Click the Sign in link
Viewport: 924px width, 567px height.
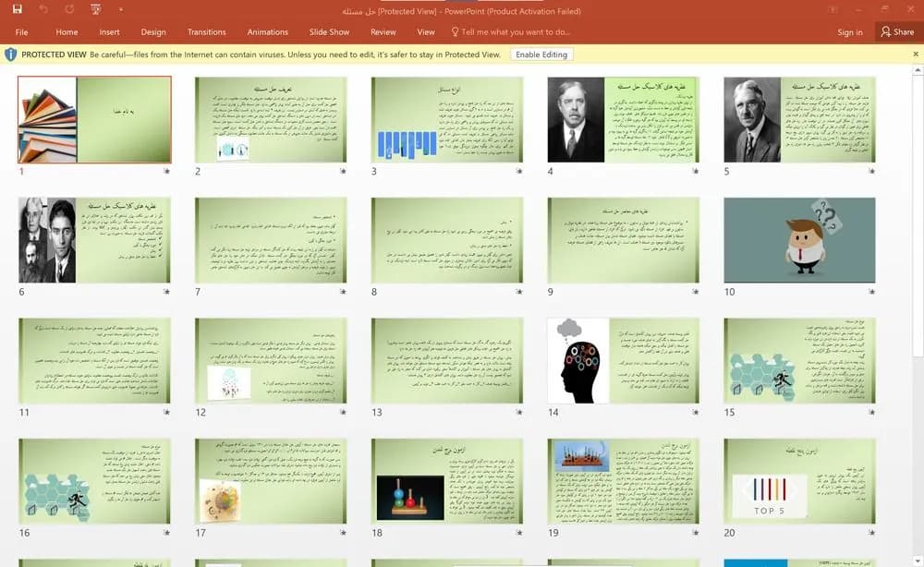850,31
